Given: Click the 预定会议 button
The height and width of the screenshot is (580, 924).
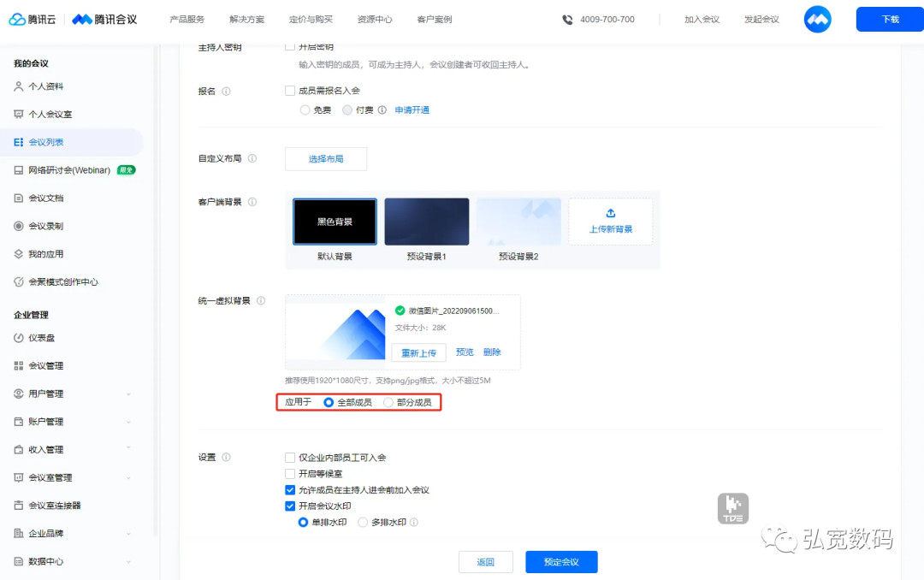Looking at the screenshot, I should tap(561, 562).
